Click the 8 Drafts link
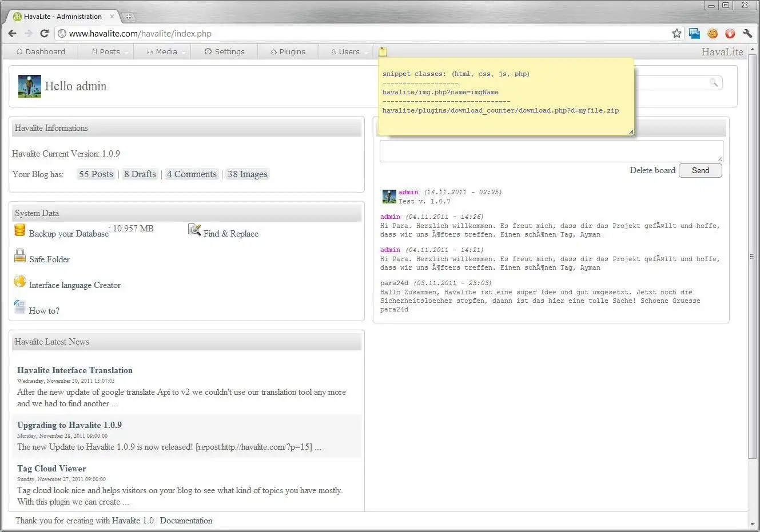 (140, 174)
